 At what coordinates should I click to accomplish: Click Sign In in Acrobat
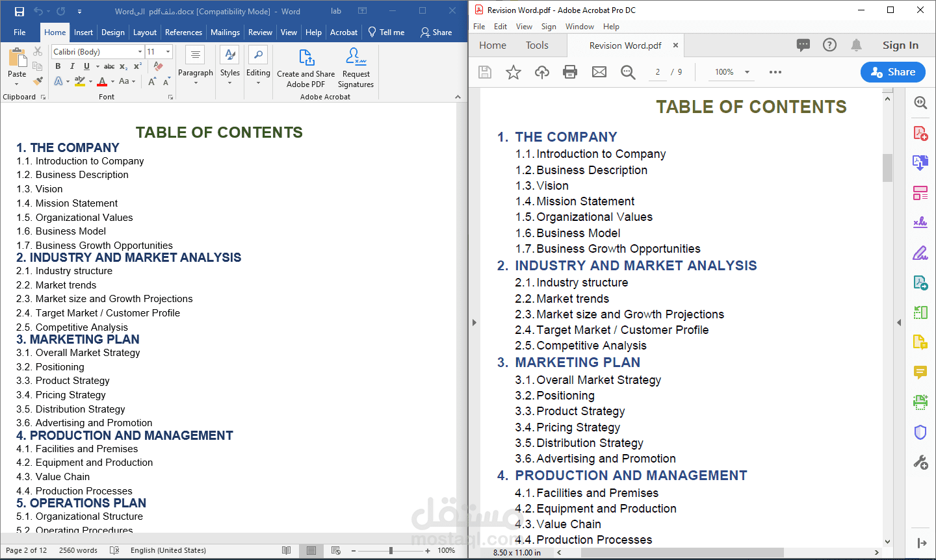click(900, 45)
